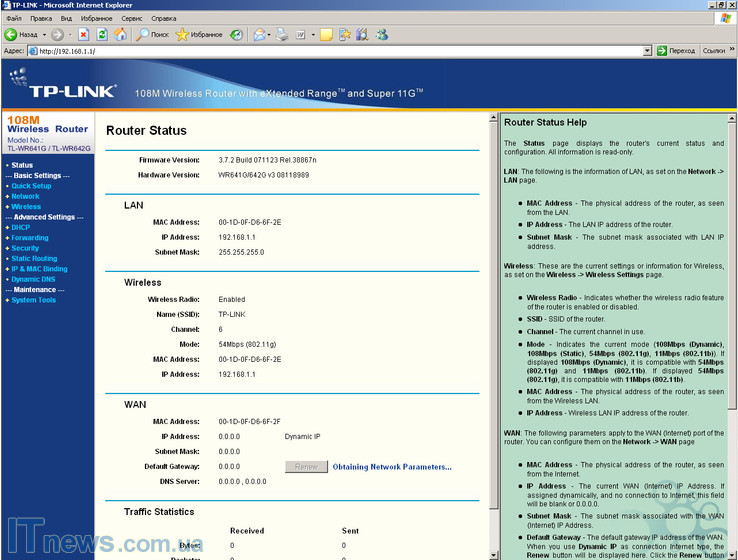Open the Quick Setup sidebar link
Image resolution: width=738 pixels, height=560 pixels.
click(31, 186)
